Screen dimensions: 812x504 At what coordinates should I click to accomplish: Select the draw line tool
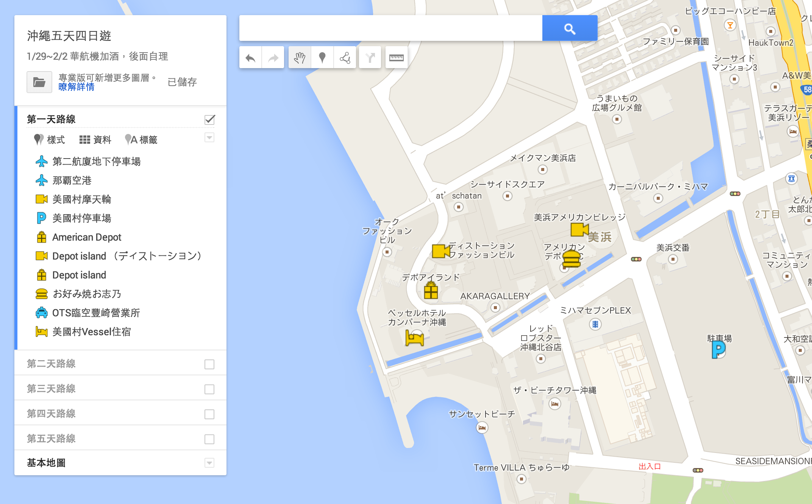pyautogui.click(x=345, y=58)
